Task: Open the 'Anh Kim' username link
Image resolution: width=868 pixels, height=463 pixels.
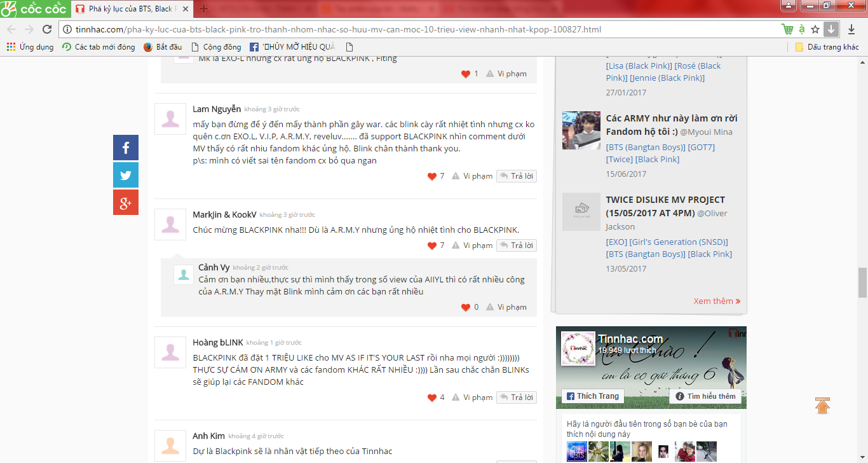Action: (x=209, y=436)
